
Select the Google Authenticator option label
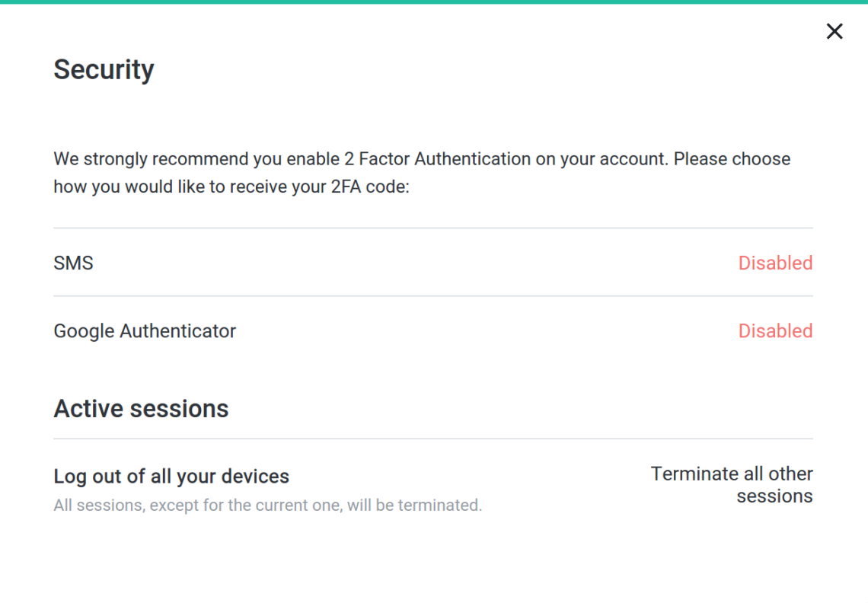pyautogui.click(x=145, y=331)
